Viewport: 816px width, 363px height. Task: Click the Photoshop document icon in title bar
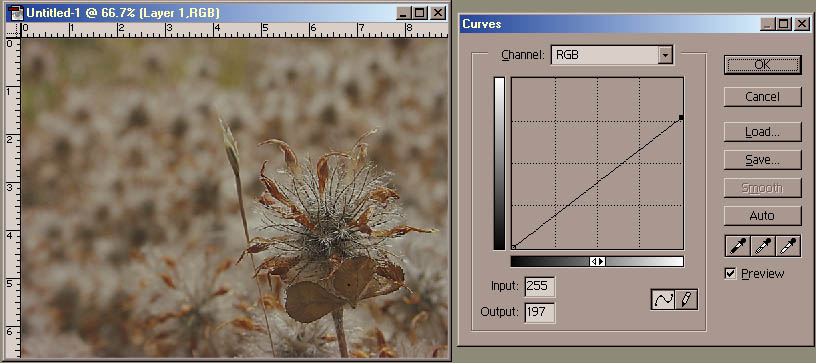pos(16,13)
